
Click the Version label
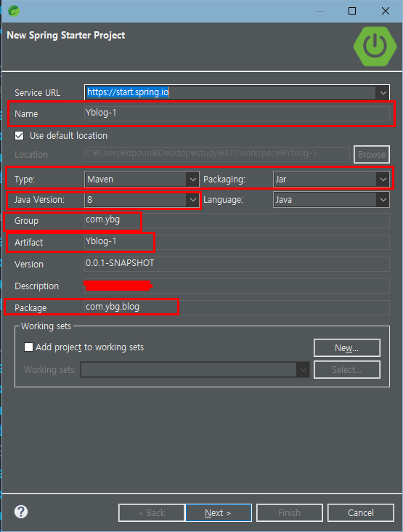click(29, 264)
